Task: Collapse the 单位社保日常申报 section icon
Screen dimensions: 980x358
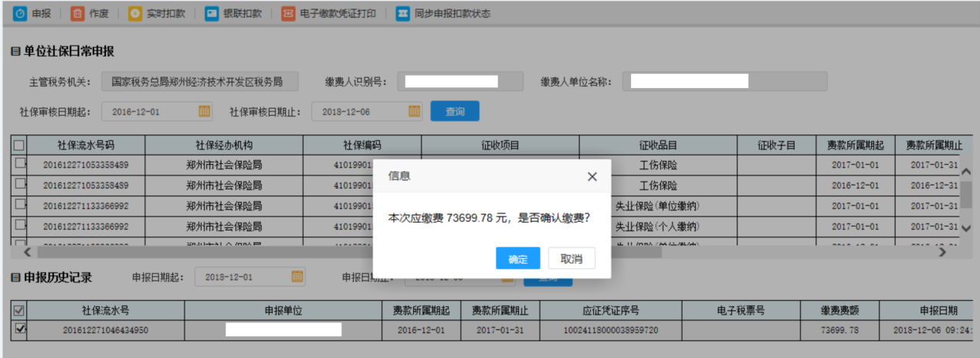Action: click(x=15, y=52)
